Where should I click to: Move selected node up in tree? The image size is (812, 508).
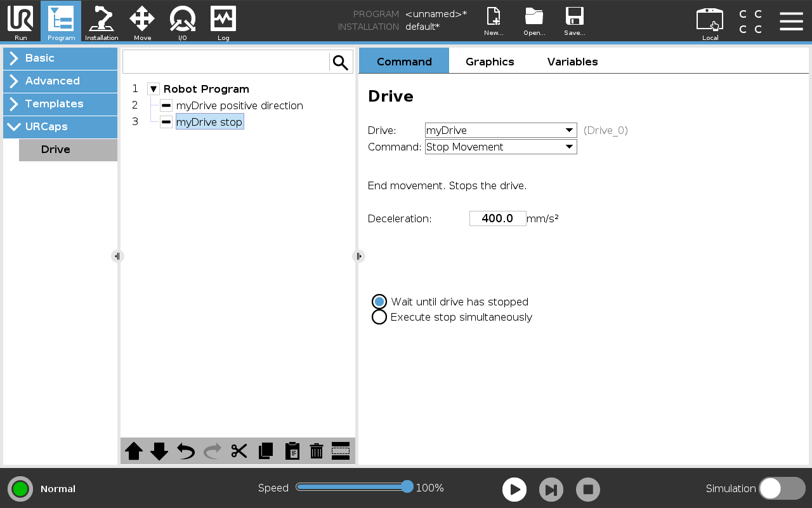(x=134, y=451)
